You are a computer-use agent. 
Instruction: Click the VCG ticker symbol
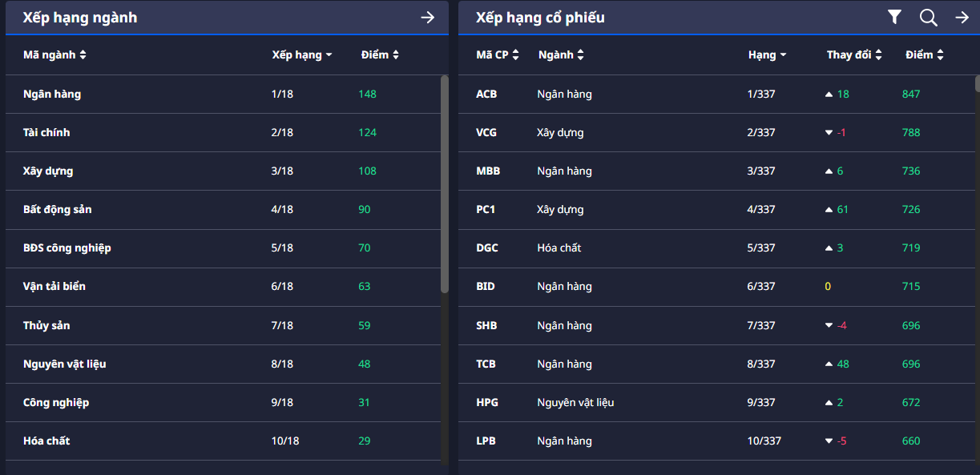pyautogui.click(x=486, y=133)
